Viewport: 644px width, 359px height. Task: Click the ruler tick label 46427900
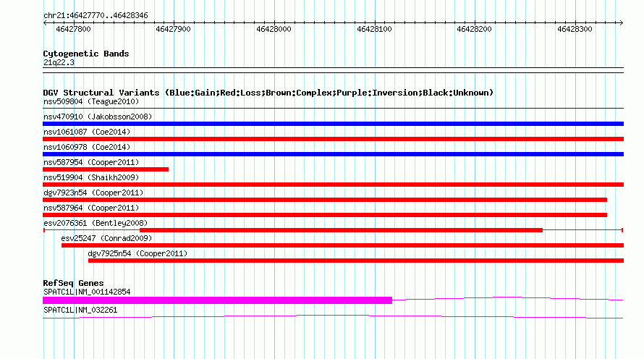point(174,29)
